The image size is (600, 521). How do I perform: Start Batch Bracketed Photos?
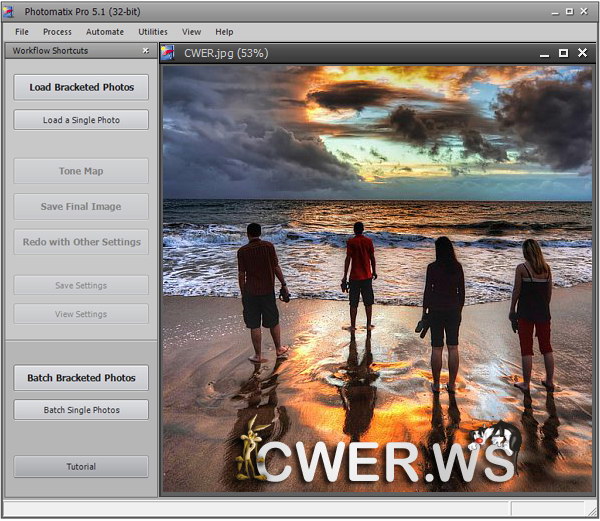(x=81, y=378)
